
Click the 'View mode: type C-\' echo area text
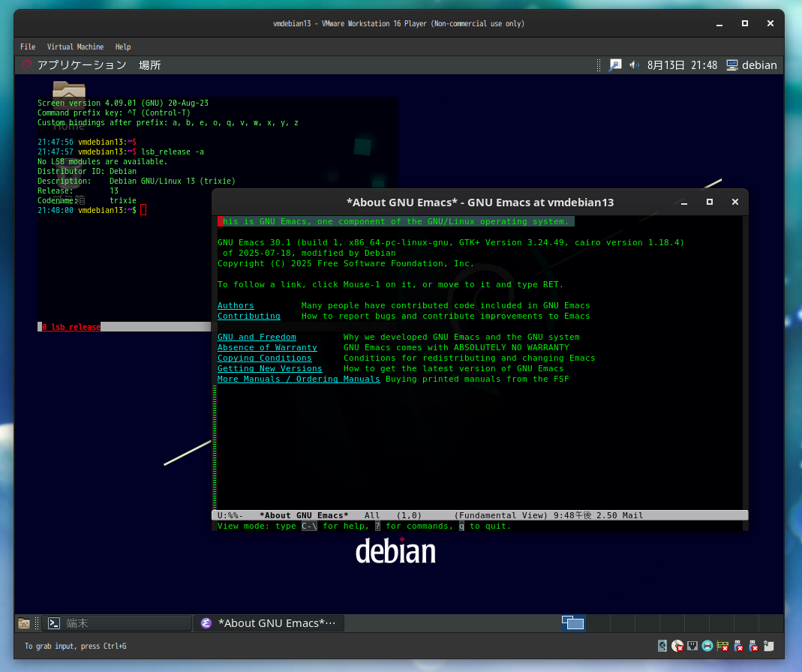(x=364, y=526)
